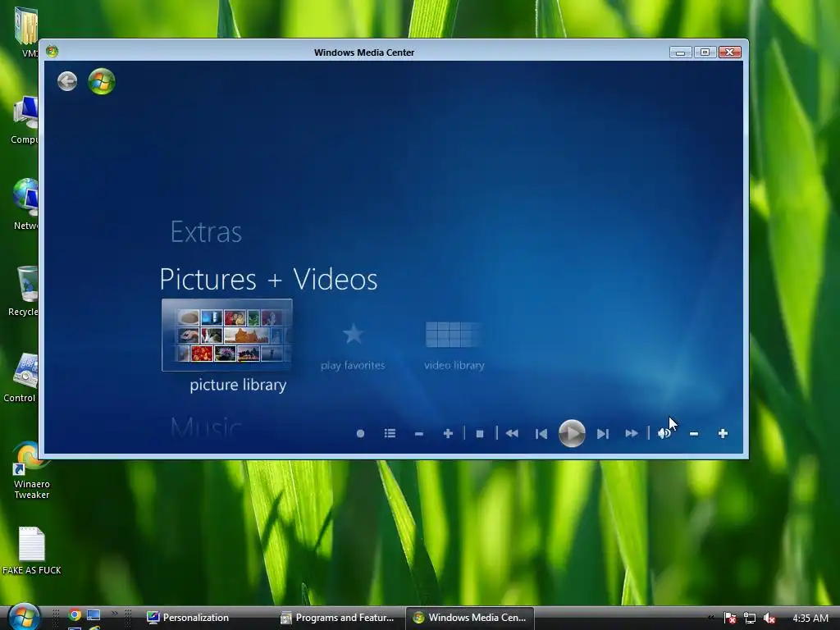
Task: Click the Record button in transport bar
Action: (361, 433)
